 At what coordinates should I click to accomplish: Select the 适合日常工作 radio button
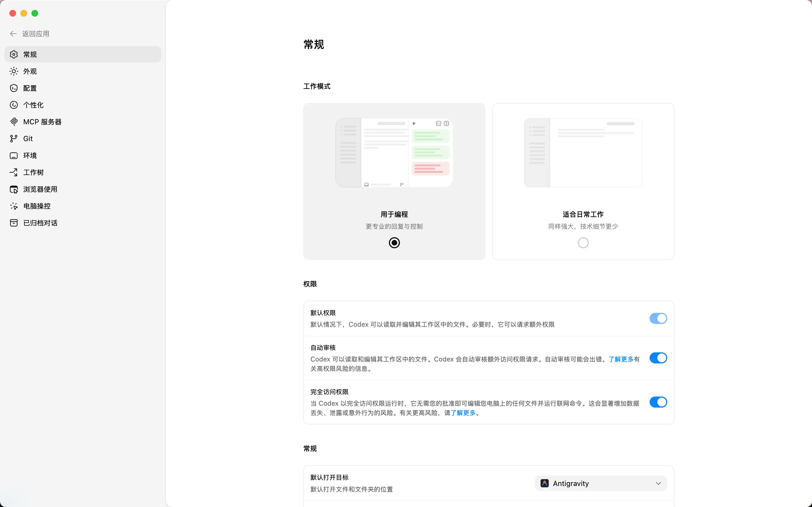coord(583,243)
